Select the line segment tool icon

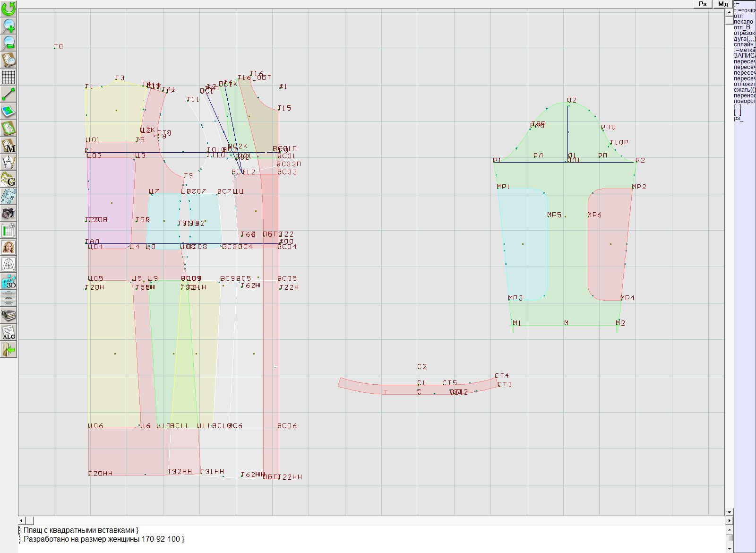tap(9, 94)
